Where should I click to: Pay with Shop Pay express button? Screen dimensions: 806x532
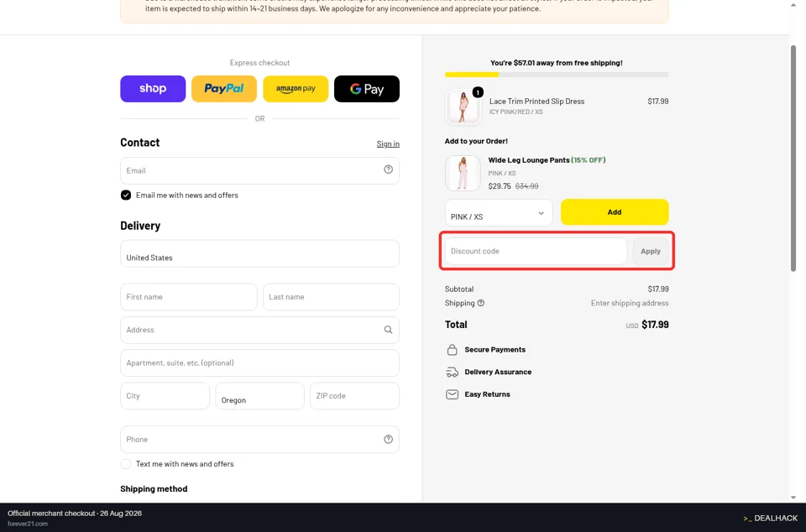point(153,89)
